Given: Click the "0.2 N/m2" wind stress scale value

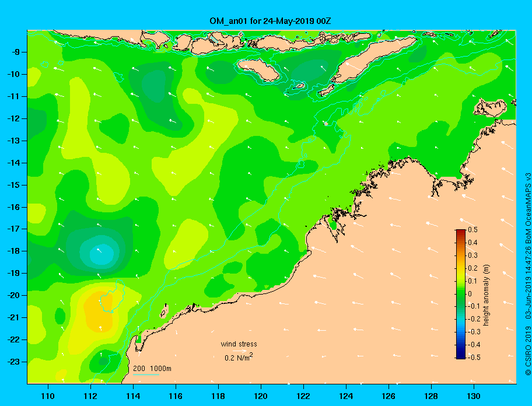Looking at the screenshot, I should coord(239,357).
